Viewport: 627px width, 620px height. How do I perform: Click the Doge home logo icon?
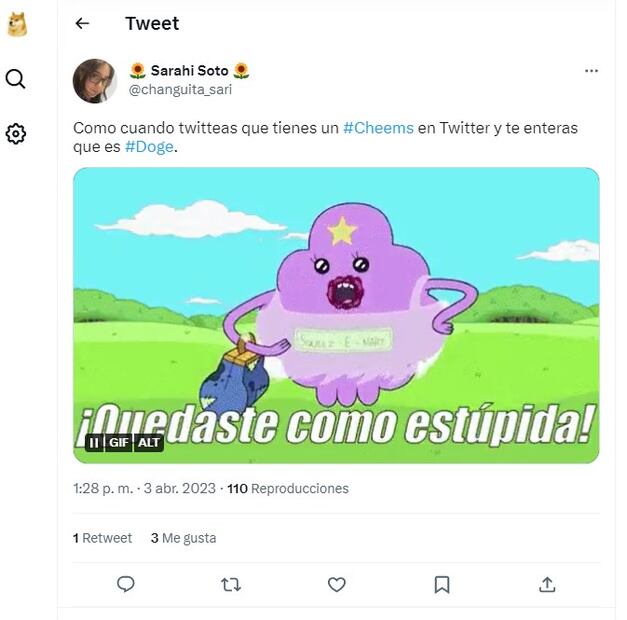(x=17, y=24)
